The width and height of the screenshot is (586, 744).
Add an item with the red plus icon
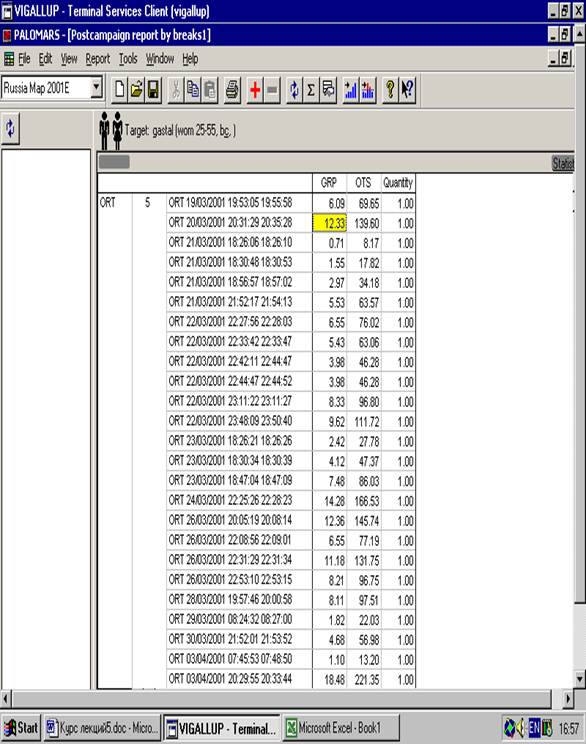point(255,90)
